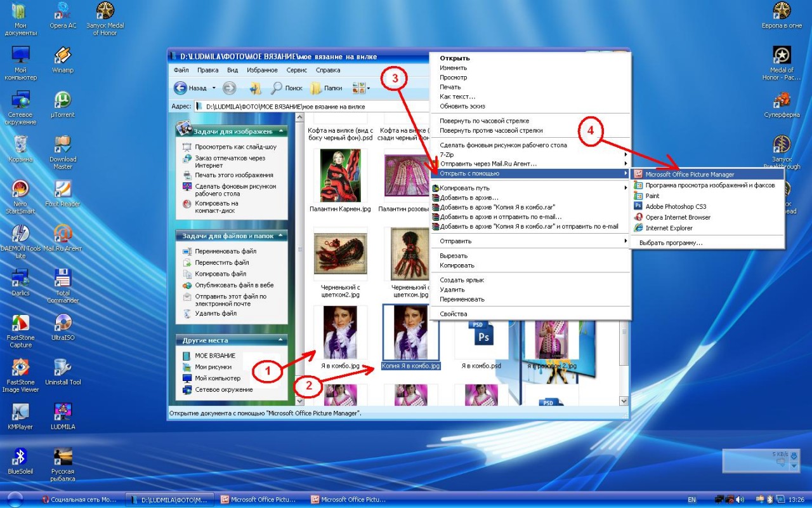Click the EN language indicator in taskbar
This screenshot has width=812, height=508.
[x=691, y=500]
